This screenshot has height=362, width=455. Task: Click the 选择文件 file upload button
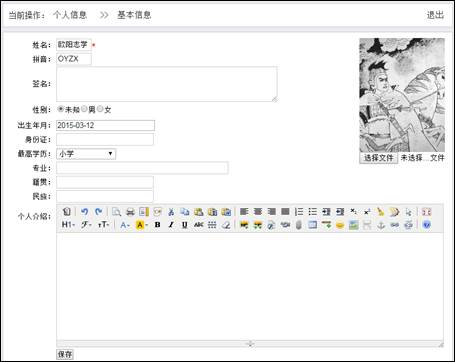click(378, 158)
